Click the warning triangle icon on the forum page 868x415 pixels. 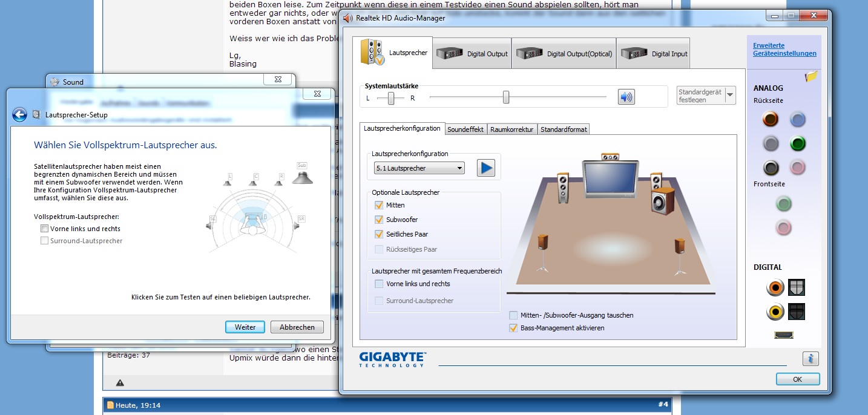(120, 382)
